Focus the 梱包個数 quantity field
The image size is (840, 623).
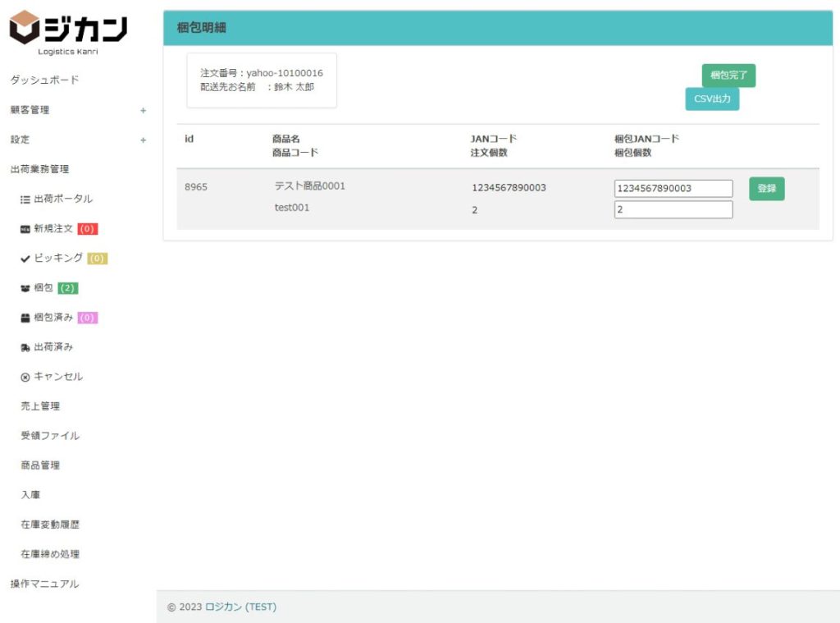pyautogui.click(x=673, y=210)
